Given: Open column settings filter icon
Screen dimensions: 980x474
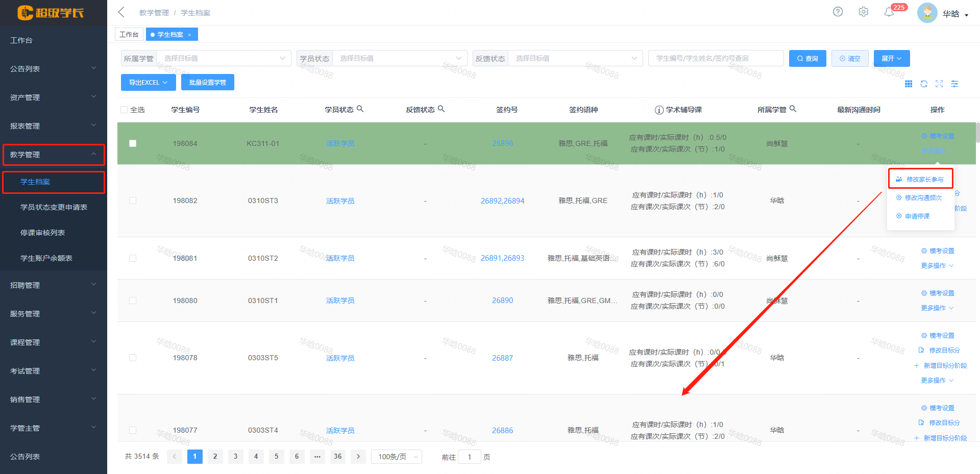Looking at the screenshot, I should point(954,84).
